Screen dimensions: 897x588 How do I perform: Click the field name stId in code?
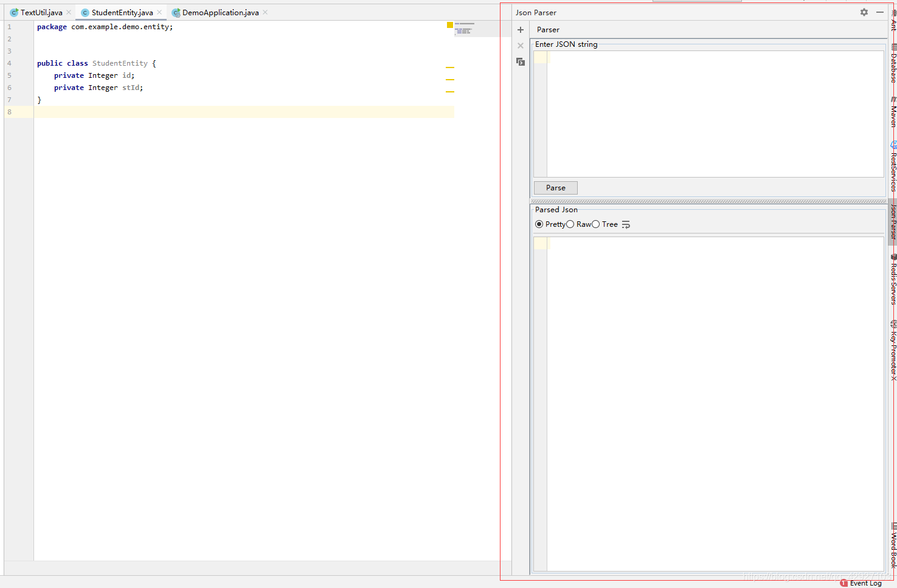click(131, 88)
